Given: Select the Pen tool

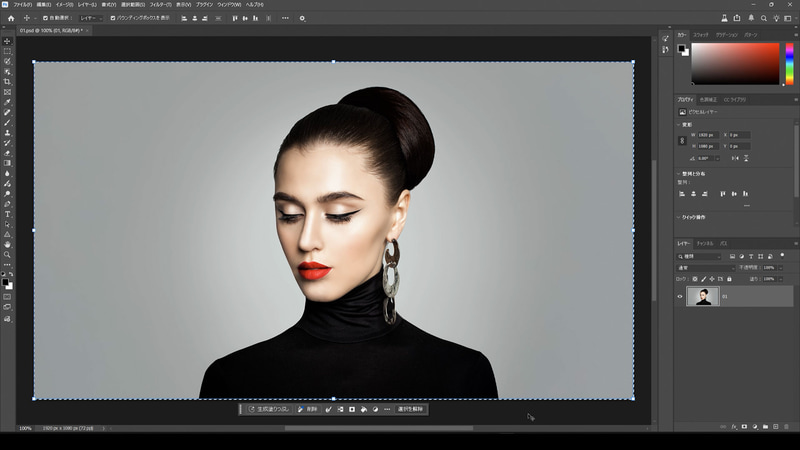Looking at the screenshot, I should [x=7, y=204].
